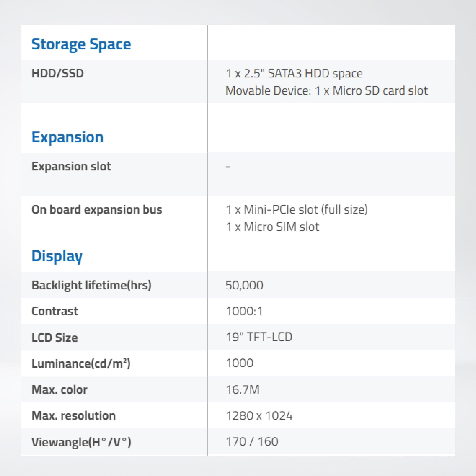Click the '1 x Micro SIM slot' value
Image resolution: width=476 pixels, height=476 pixels.
tap(272, 227)
